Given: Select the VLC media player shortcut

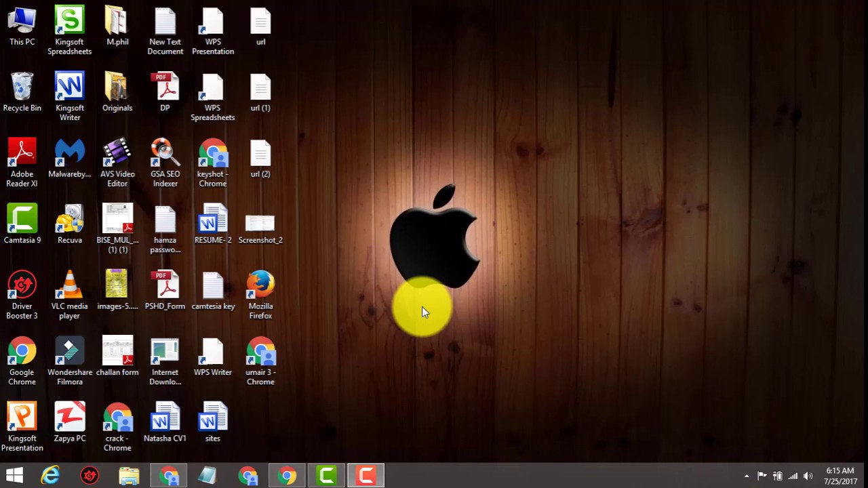Looking at the screenshot, I should pyautogui.click(x=69, y=295).
